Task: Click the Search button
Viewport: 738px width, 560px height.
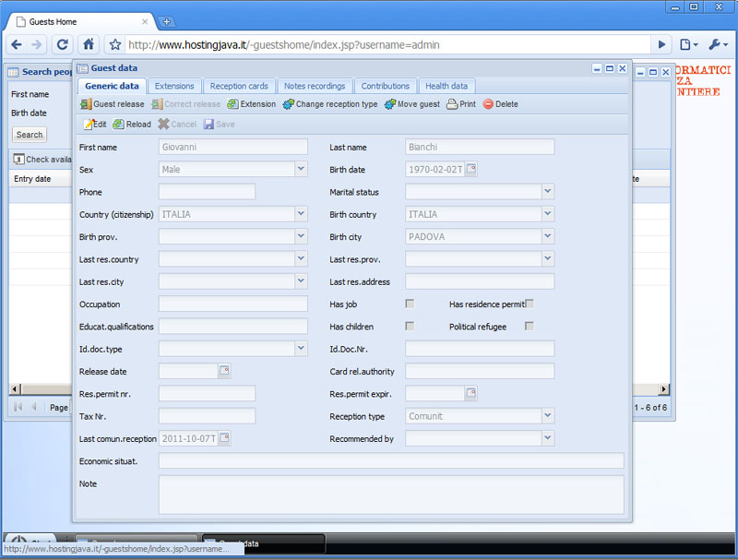Action: [30, 135]
